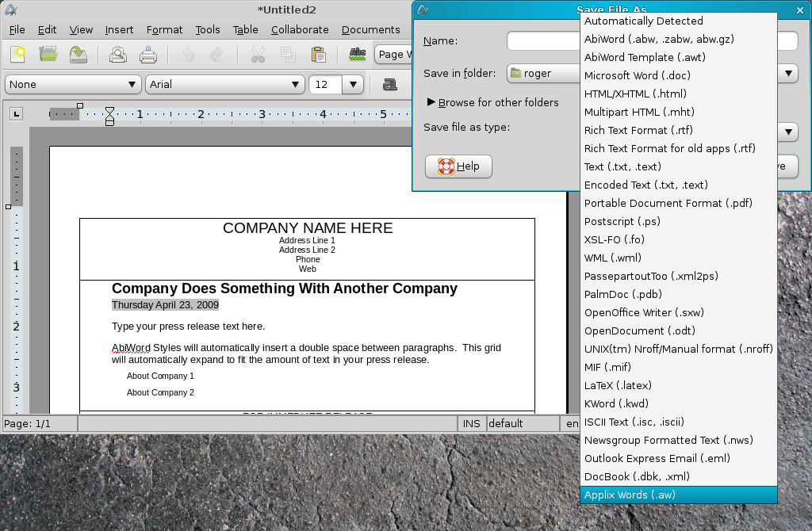Select Encoded Text (.txt, .text) type
This screenshot has height=531, width=812.
click(x=679, y=185)
